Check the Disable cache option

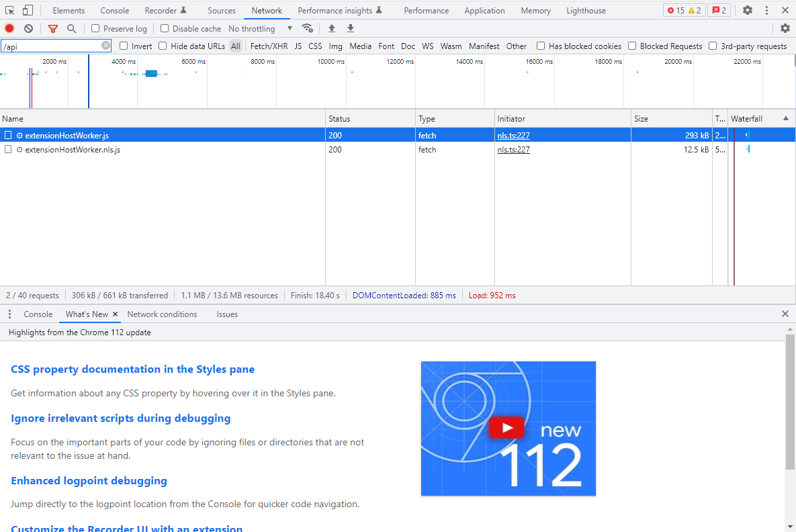click(x=165, y=28)
